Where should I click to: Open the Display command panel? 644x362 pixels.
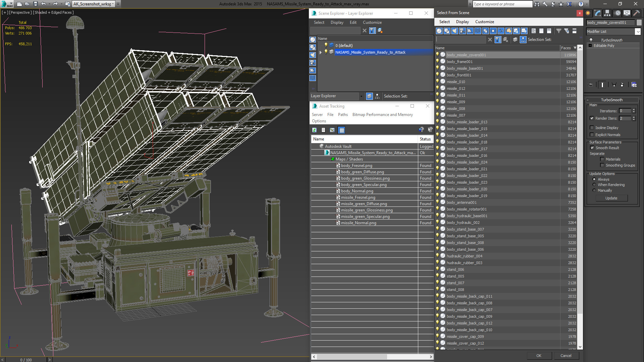(x=627, y=13)
